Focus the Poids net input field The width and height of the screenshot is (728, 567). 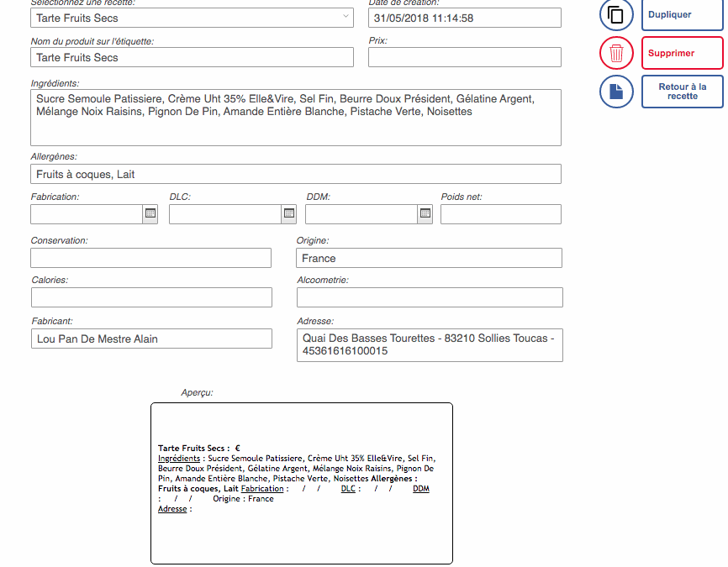coord(501,214)
